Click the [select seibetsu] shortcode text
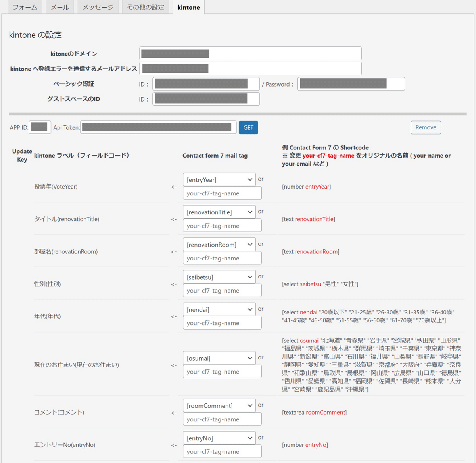Screen dimensions: 476x463 click(x=320, y=284)
